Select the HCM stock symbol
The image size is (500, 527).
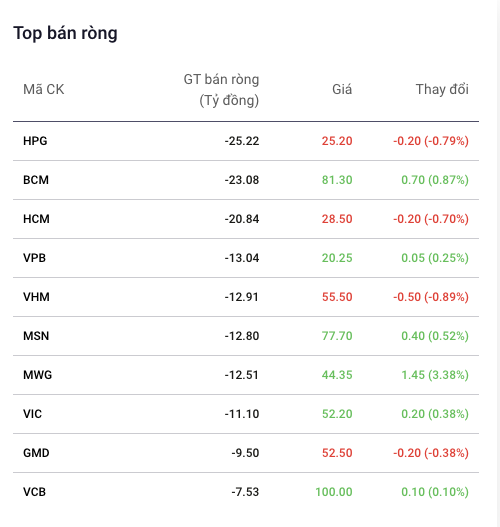point(36,219)
